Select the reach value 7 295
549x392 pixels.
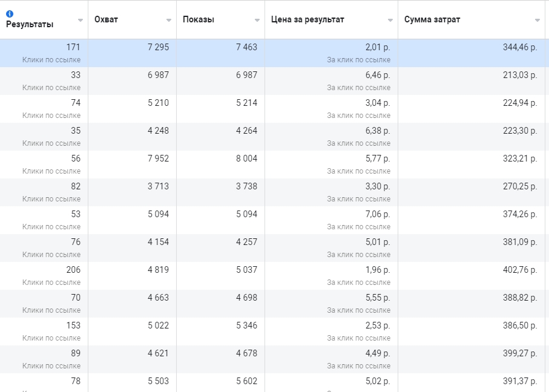pyautogui.click(x=158, y=47)
